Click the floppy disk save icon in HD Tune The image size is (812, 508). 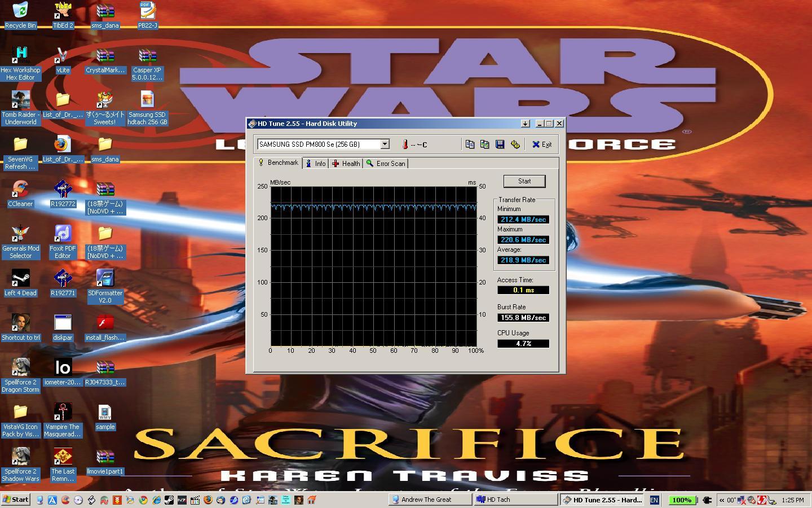point(500,144)
